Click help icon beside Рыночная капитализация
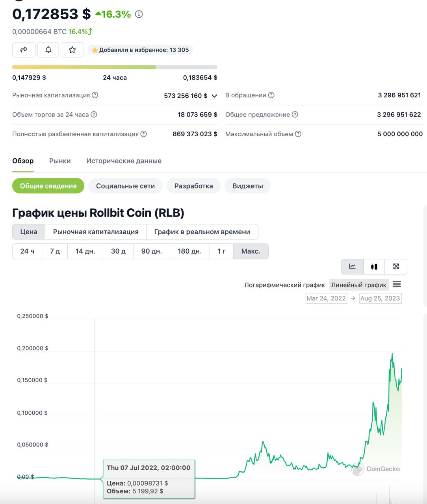Screen dimensions: 427x504 95,95
